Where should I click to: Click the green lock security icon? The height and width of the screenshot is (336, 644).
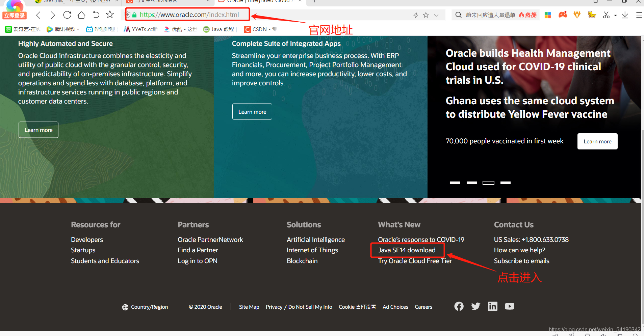tap(134, 15)
